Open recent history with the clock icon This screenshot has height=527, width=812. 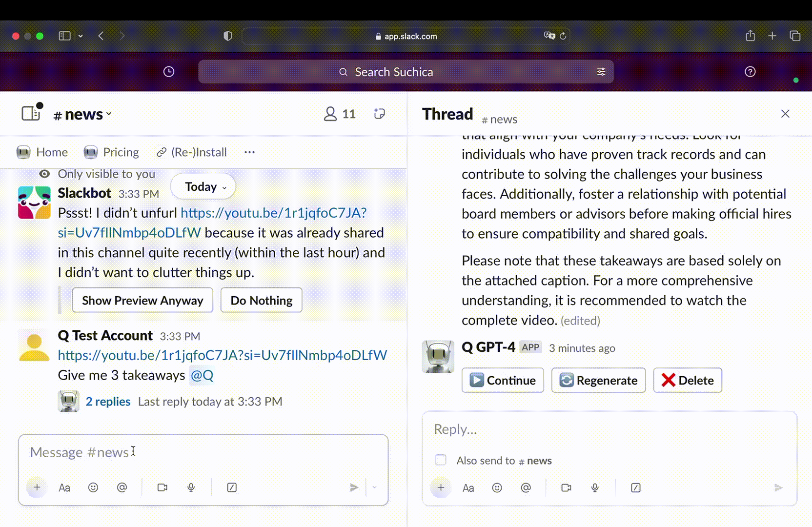point(168,72)
